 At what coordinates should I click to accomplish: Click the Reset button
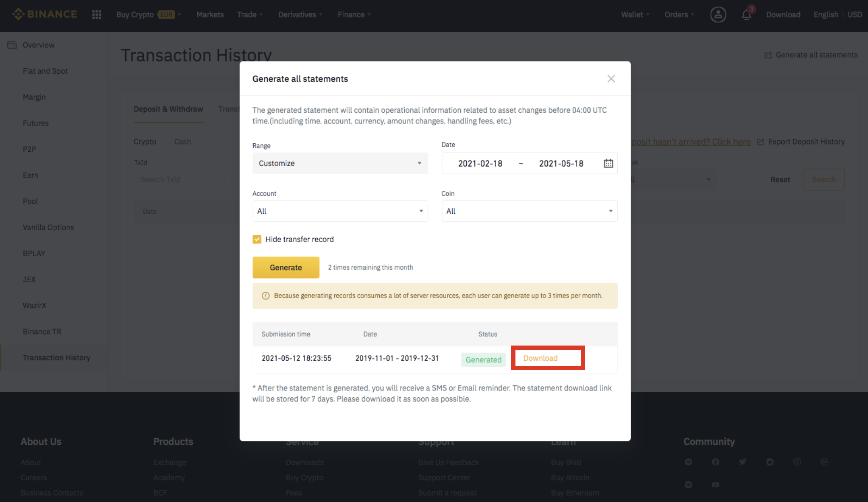(x=780, y=180)
